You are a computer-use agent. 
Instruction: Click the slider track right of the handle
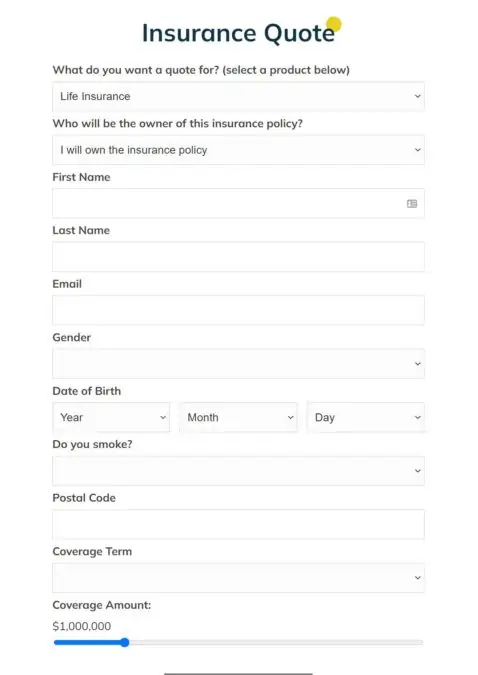tap(276, 643)
